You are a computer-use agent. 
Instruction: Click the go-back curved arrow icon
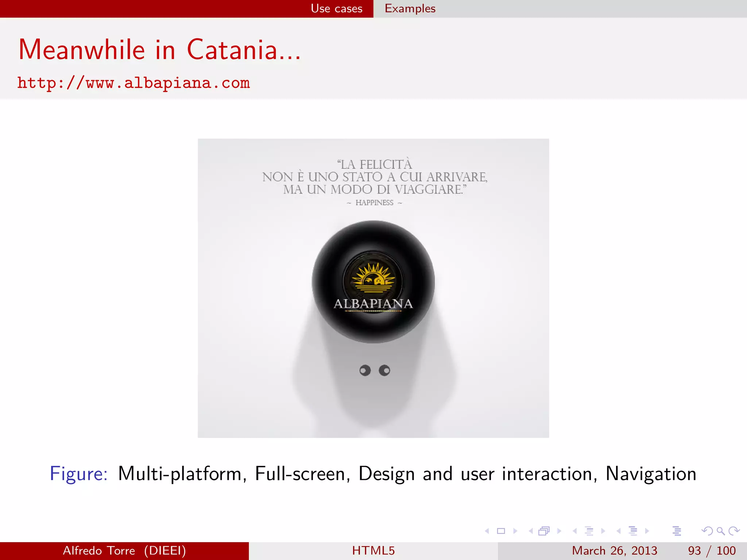coord(707,531)
